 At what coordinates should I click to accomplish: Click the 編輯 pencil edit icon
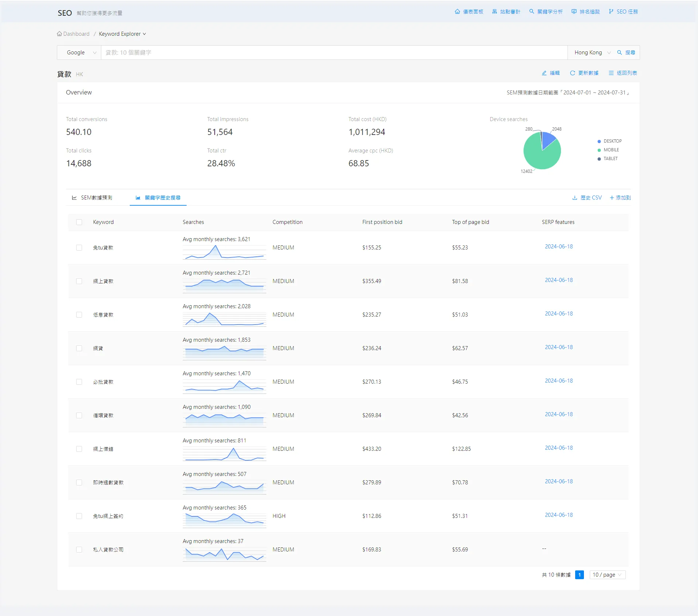click(544, 73)
